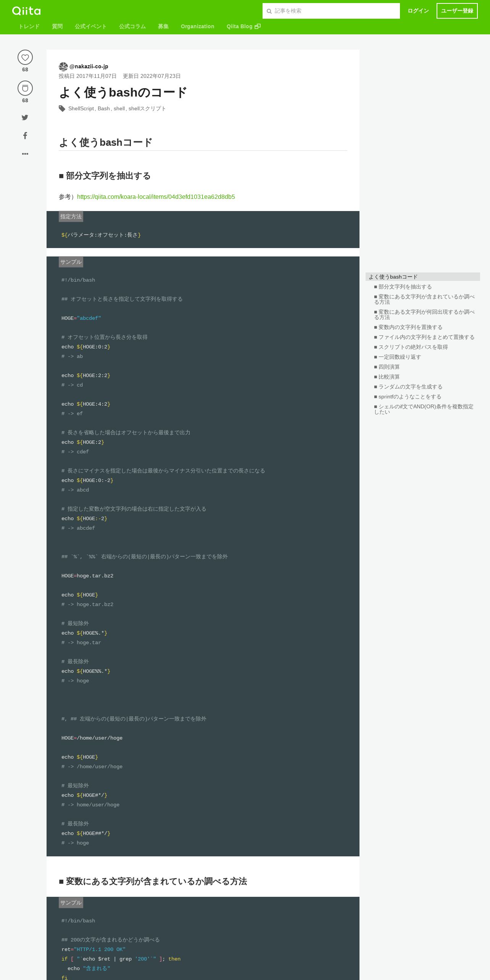
Task: Focus the 記事を検索 search field
Action: (331, 11)
